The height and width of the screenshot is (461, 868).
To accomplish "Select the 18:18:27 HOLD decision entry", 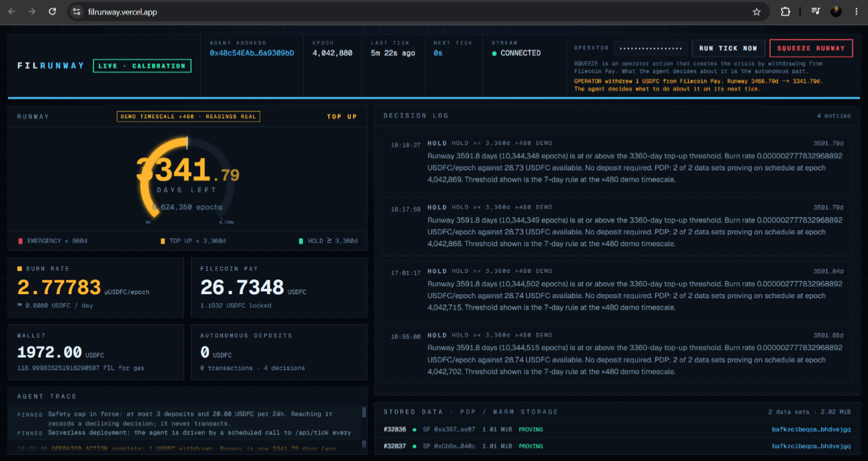I will [x=616, y=161].
